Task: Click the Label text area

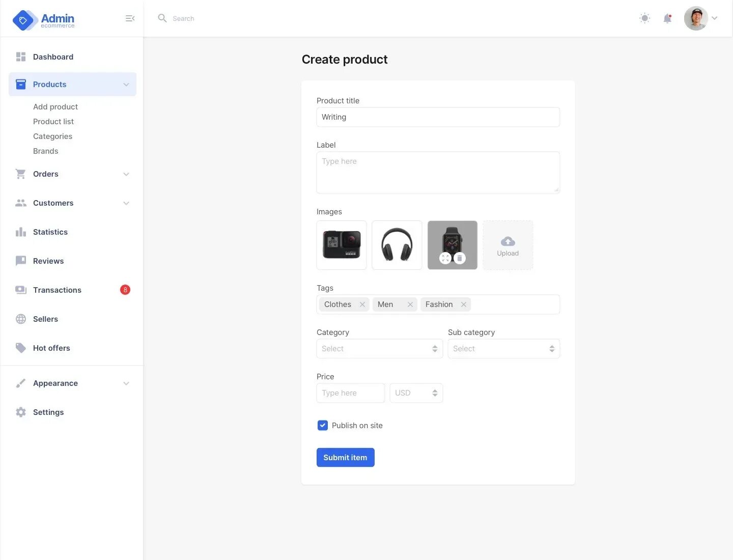Action: (438, 173)
